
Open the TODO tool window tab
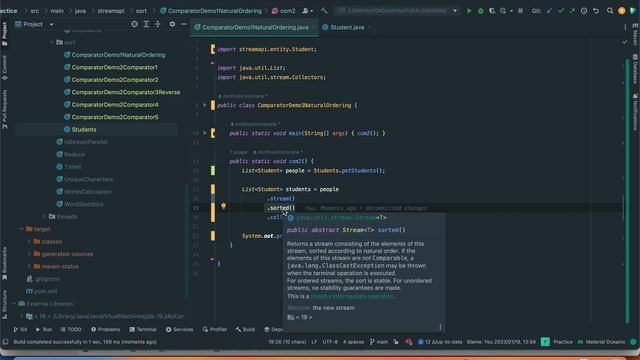pyautogui.click(x=71, y=329)
